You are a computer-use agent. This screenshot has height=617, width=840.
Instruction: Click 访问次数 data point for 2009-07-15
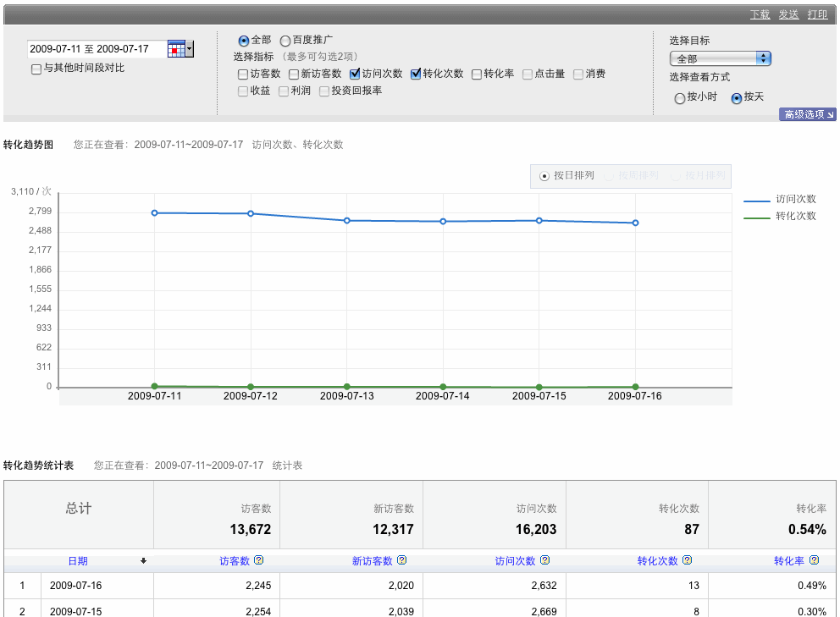coord(539,220)
